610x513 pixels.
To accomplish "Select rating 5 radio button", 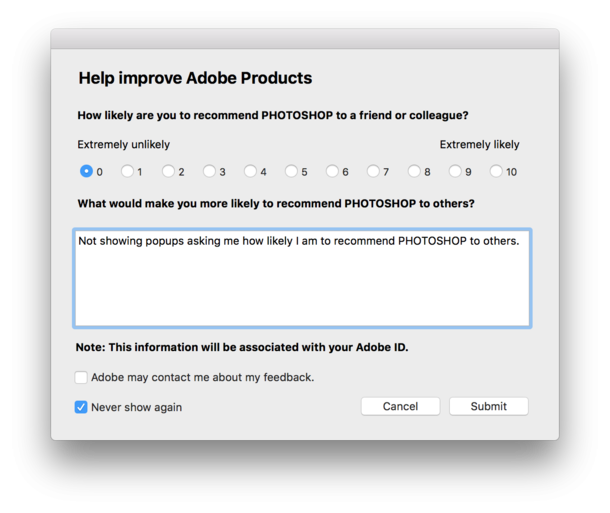I will (291, 171).
